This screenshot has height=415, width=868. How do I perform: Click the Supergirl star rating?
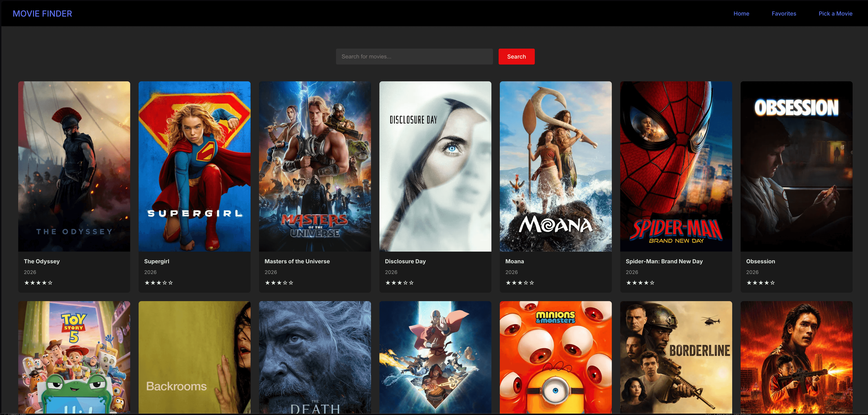[x=158, y=283]
